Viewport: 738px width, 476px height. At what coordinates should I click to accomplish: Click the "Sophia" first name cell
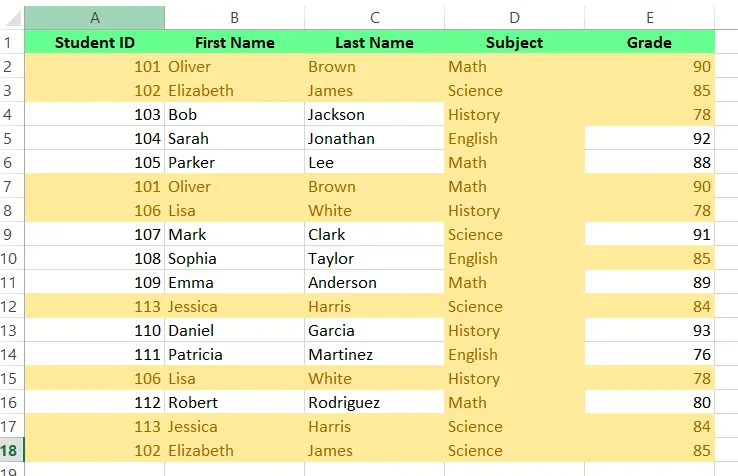point(235,259)
